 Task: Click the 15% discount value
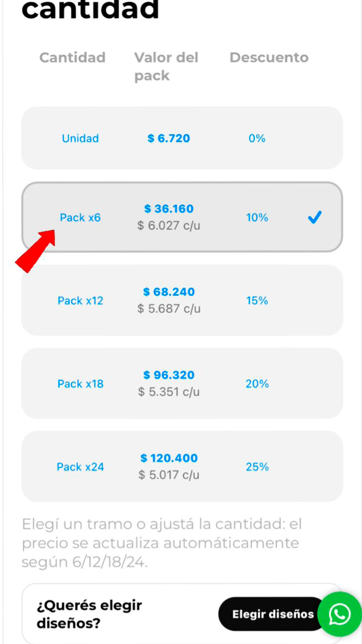pyautogui.click(x=257, y=301)
